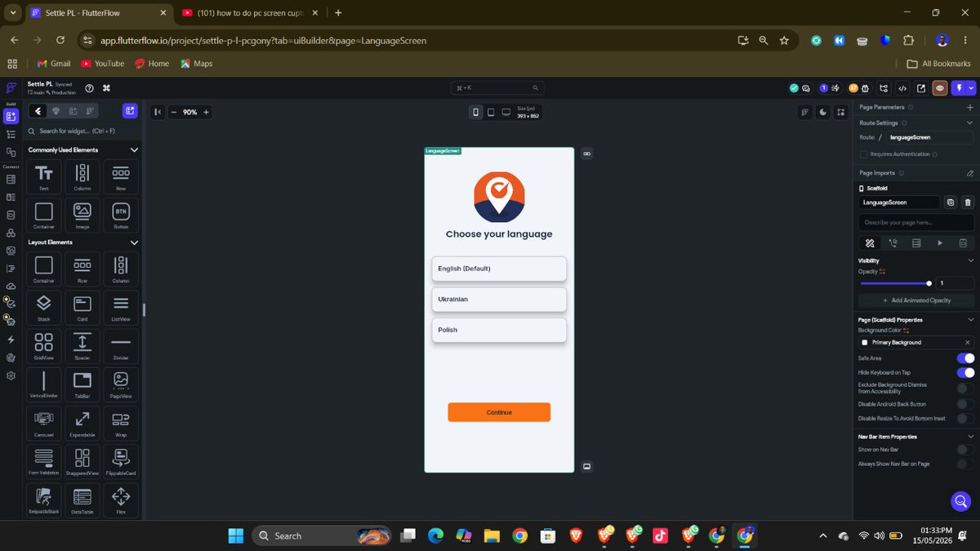Select desktop device view in canvas toolbar
The image size is (980, 551).
pyautogui.click(x=506, y=112)
